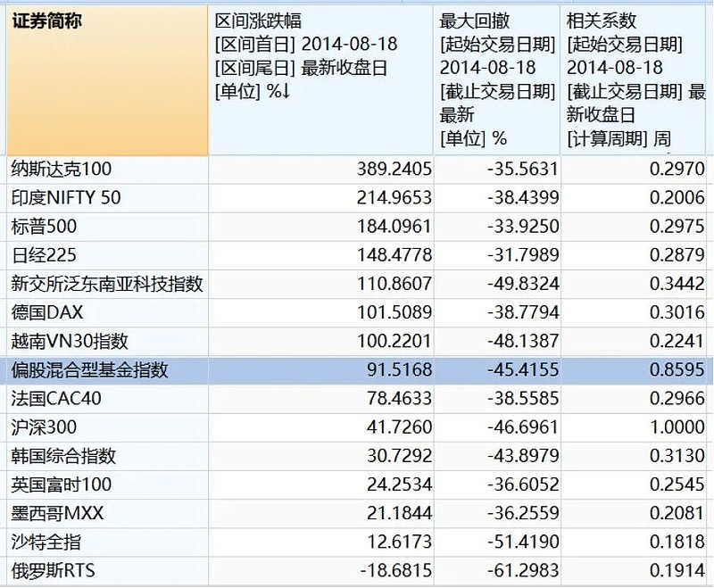The width and height of the screenshot is (714, 588).
Task: Click the value 21.1844
Action: click(399, 513)
